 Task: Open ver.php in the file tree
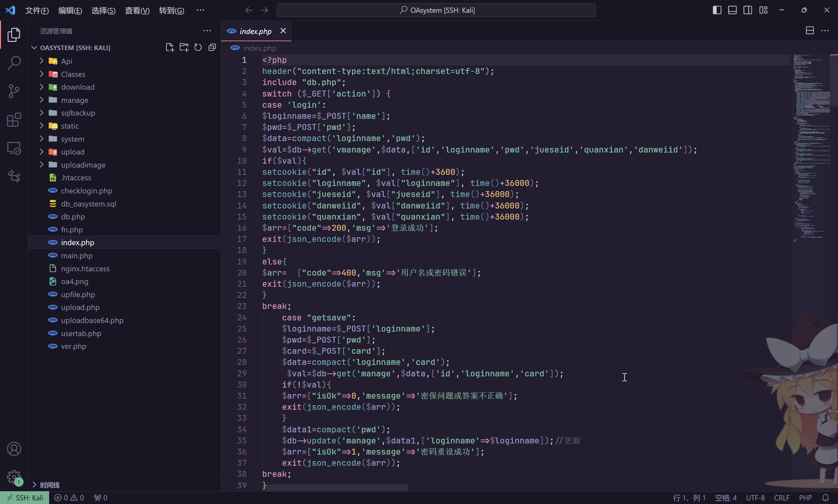coord(124,346)
